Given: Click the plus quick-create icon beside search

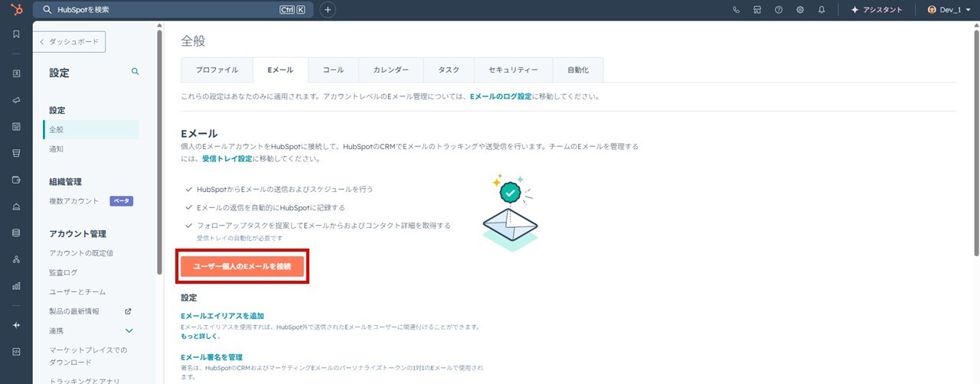Looking at the screenshot, I should [328, 10].
